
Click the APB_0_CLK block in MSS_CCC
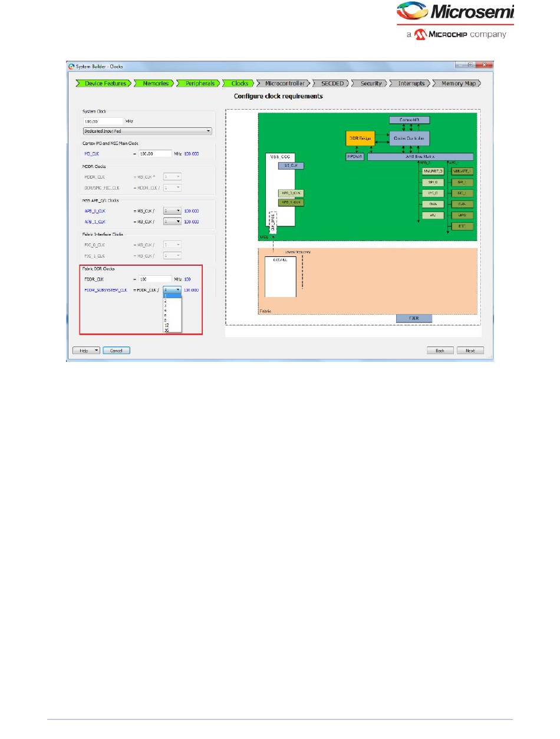[291, 193]
